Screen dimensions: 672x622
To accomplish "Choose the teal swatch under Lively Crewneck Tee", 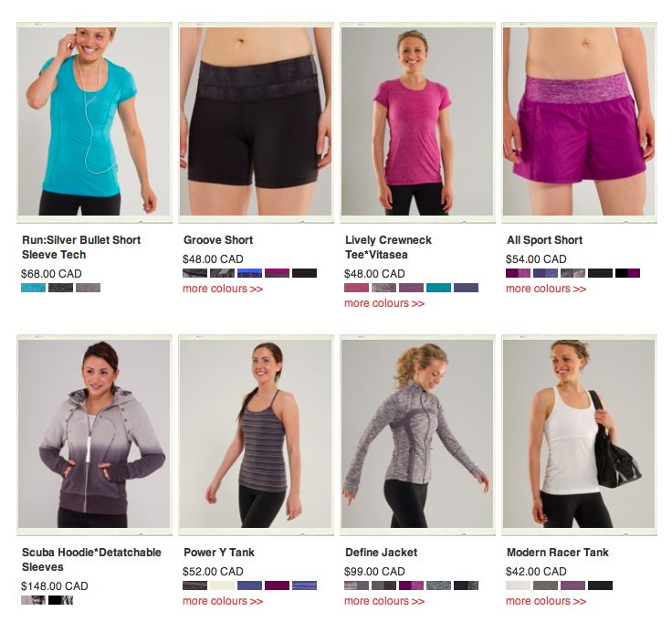I will (x=439, y=288).
